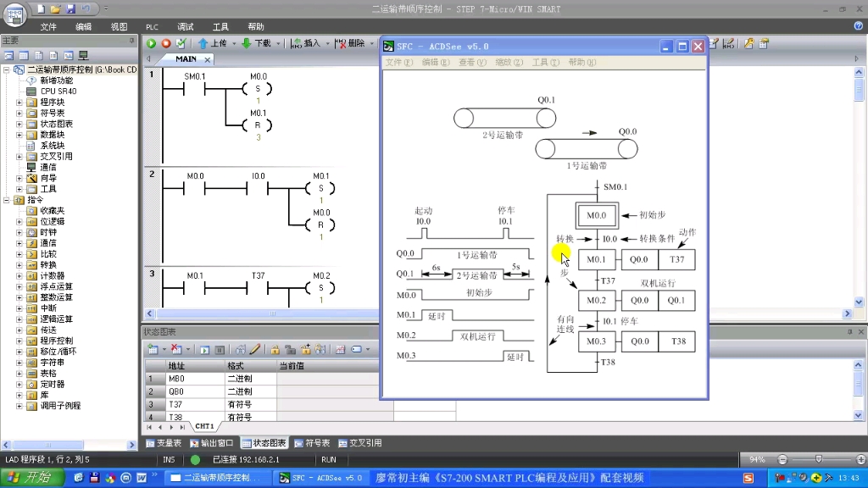The image size is (868, 488).
Task: Click the pencil write-values icon in status chart
Action: coord(254,349)
